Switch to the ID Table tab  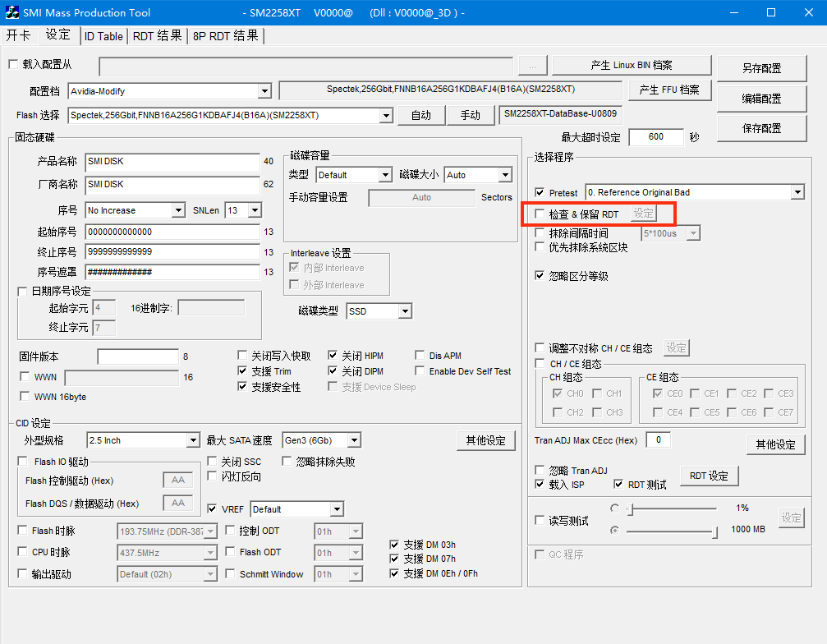tap(103, 36)
